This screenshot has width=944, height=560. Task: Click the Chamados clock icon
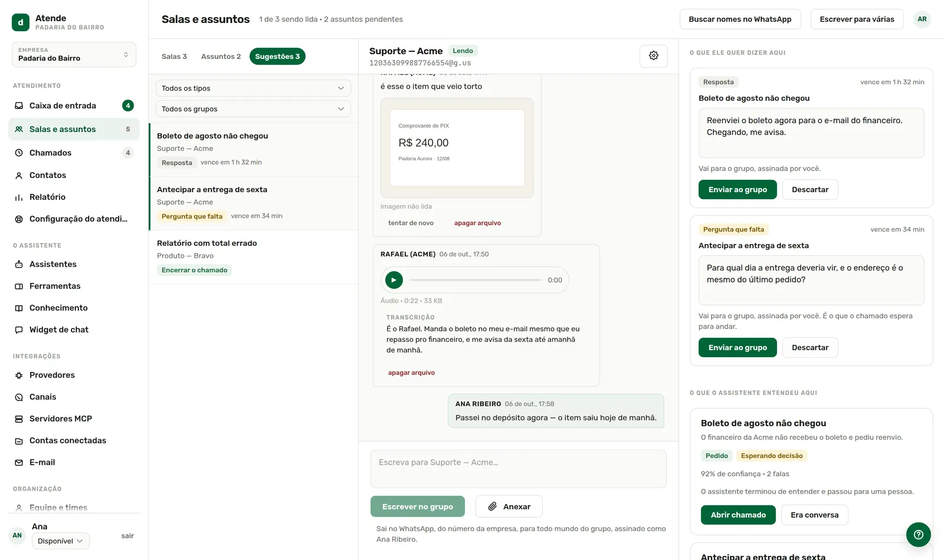point(19,153)
